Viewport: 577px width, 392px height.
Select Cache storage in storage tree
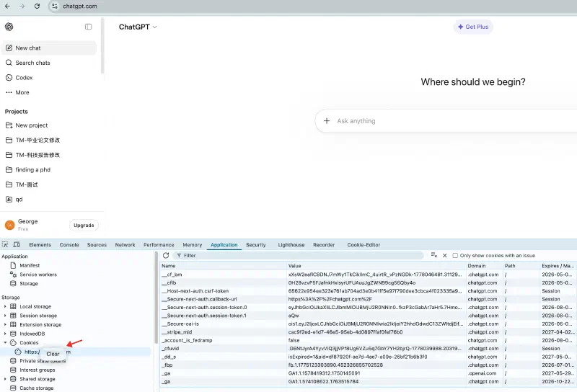click(x=37, y=388)
